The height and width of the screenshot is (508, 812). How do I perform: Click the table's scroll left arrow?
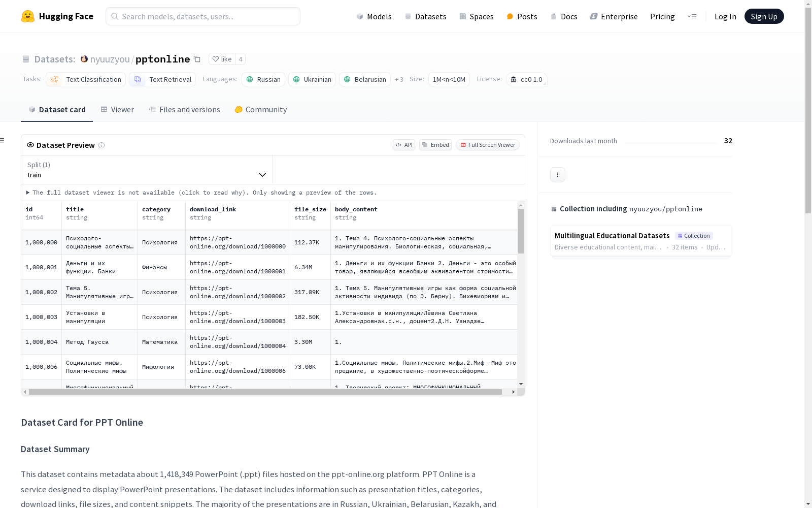pyautogui.click(x=25, y=392)
